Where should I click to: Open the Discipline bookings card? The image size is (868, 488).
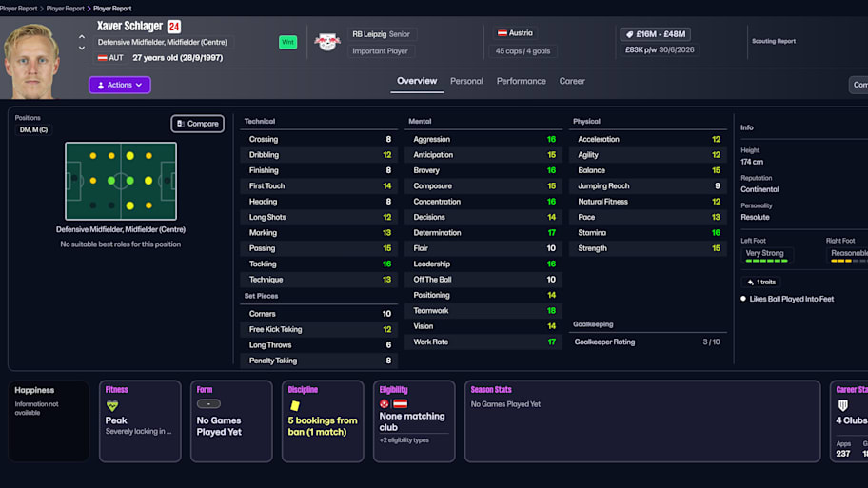(323, 421)
